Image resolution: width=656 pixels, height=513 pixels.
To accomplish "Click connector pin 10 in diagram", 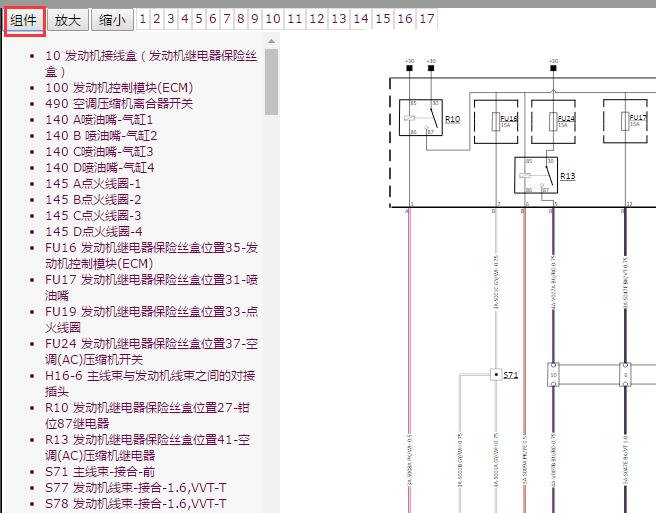I will tap(553, 374).
